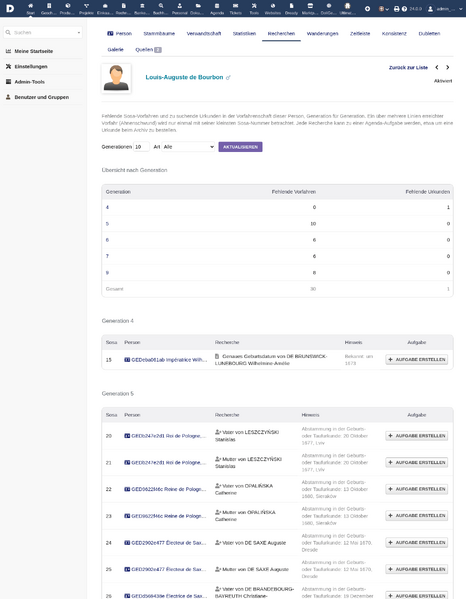Screen dimensions: 466x599
Task: Open the DoliGe… top menu icon
Action: coord(328,6)
